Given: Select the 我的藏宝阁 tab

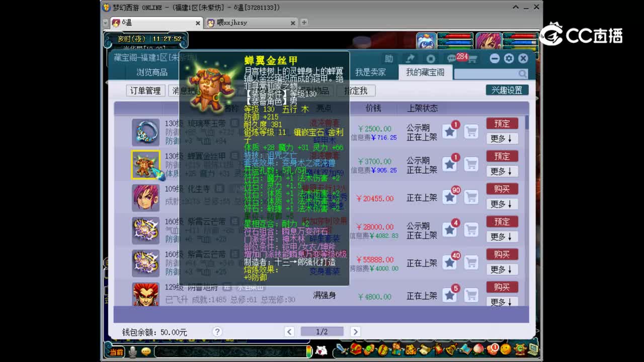Looking at the screenshot, I should coord(425,72).
